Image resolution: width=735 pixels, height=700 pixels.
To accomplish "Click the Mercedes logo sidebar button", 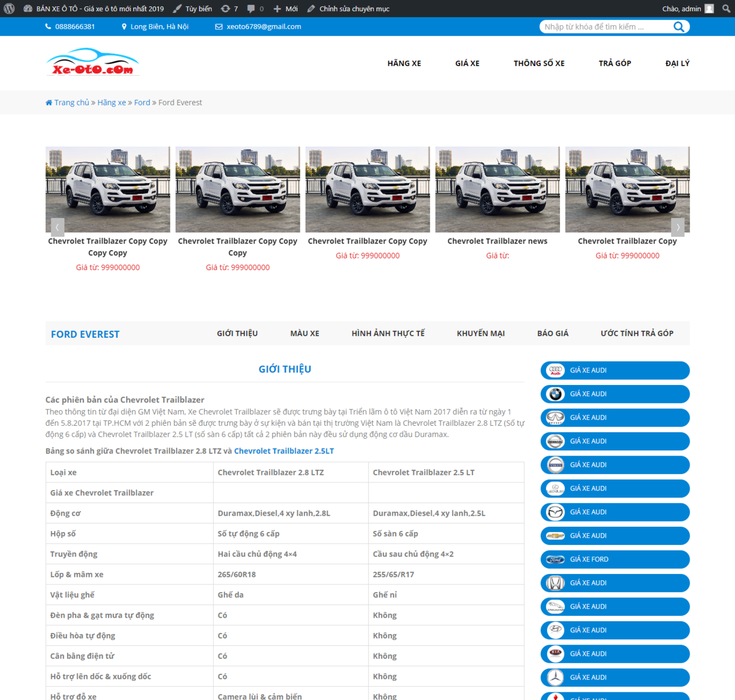I will 615,678.
